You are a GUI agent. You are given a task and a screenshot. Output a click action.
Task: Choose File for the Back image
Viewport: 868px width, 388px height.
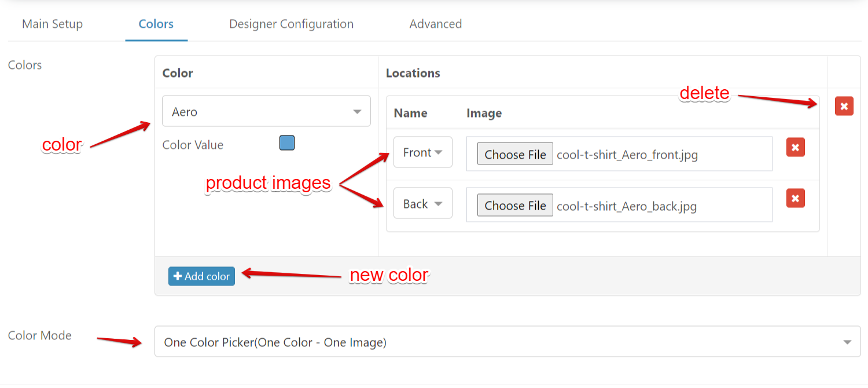(x=515, y=206)
